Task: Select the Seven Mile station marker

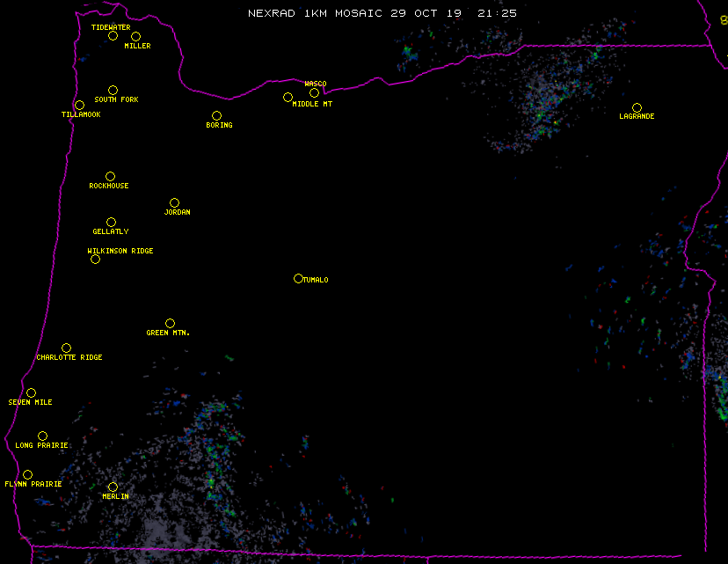Action: click(31, 392)
